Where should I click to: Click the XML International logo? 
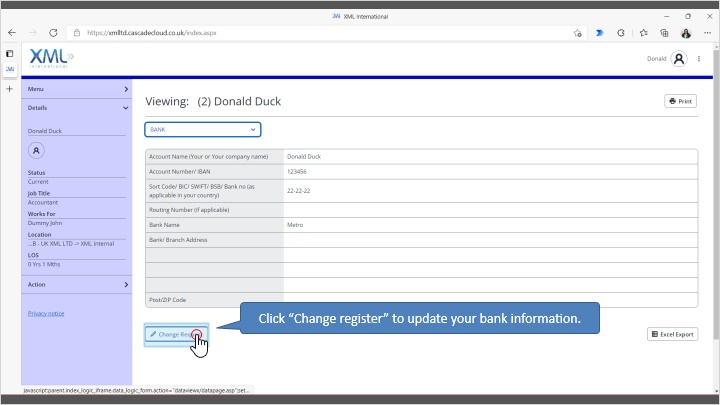[50, 58]
